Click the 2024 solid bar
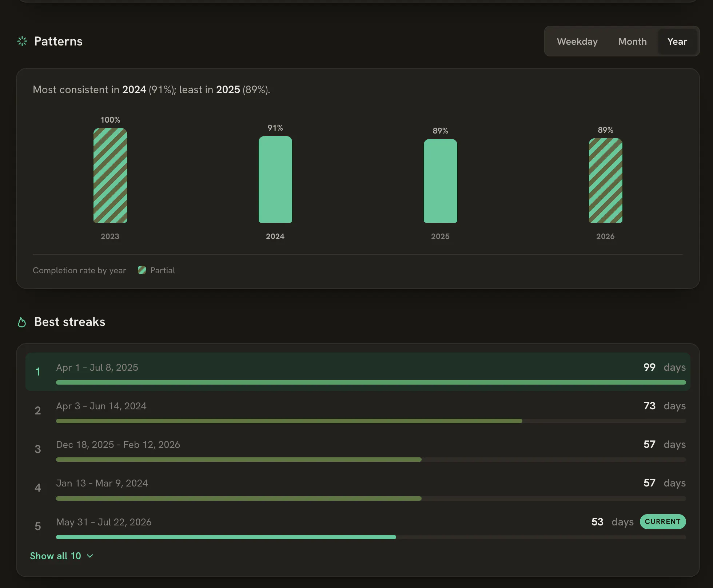The height and width of the screenshot is (588, 713). pos(275,179)
